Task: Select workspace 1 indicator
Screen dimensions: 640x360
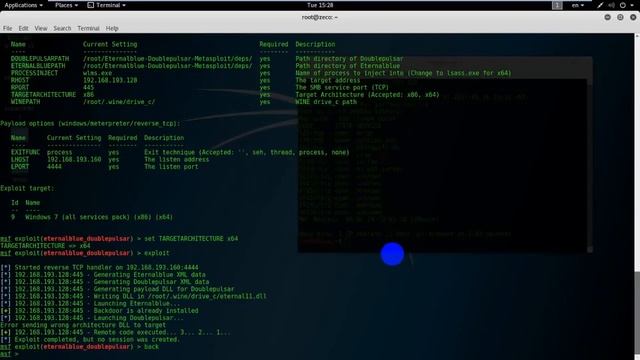Action: click(557, 5)
